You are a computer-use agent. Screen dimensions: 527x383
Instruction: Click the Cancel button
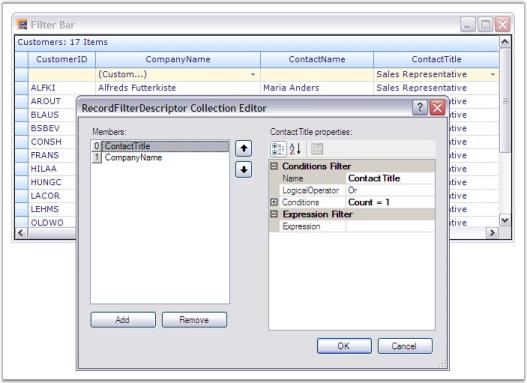point(405,346)
